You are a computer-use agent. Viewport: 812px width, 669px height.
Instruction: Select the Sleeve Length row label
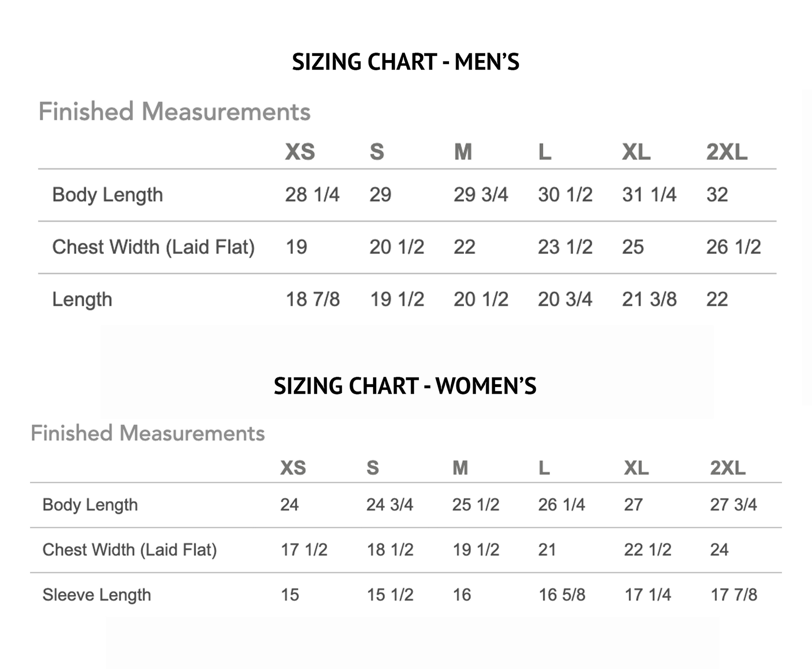[x=96, y=595]
